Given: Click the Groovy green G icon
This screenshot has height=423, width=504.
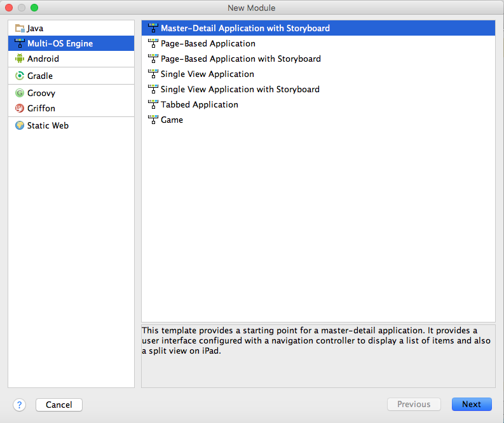Looking at the screenshot, I should [x=20, y=93].
